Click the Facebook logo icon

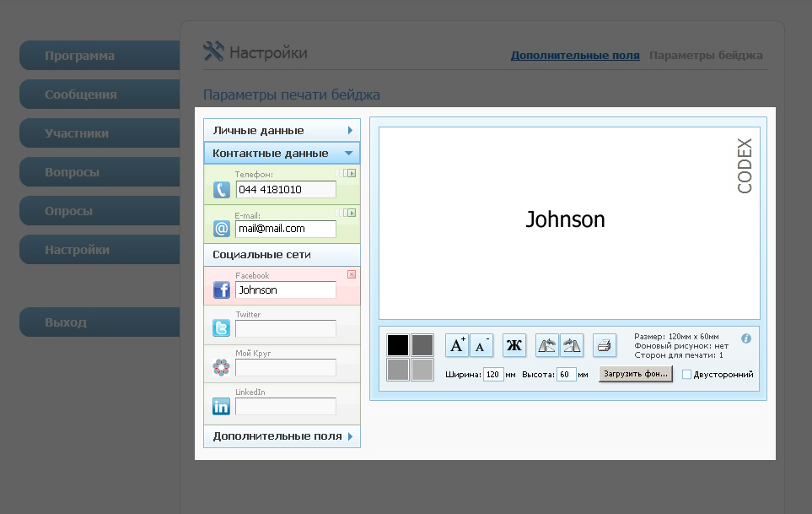[222, 289]
